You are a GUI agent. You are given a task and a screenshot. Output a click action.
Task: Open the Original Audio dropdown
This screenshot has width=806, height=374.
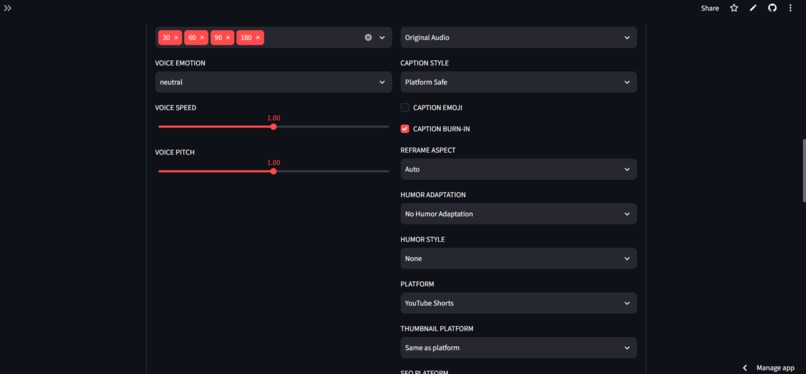[x=518, y=38]
